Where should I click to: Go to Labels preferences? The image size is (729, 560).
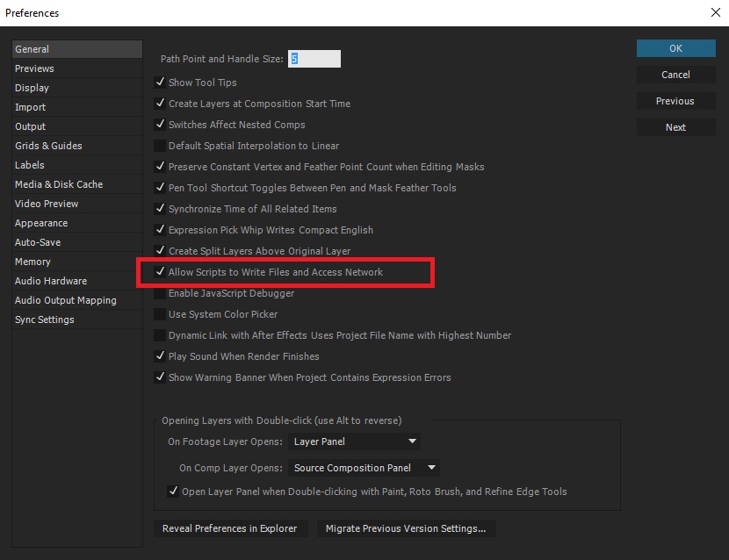(77, 165)
